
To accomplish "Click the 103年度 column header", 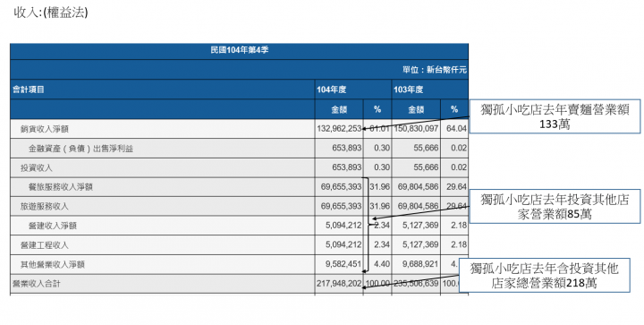I will point(408,90).
